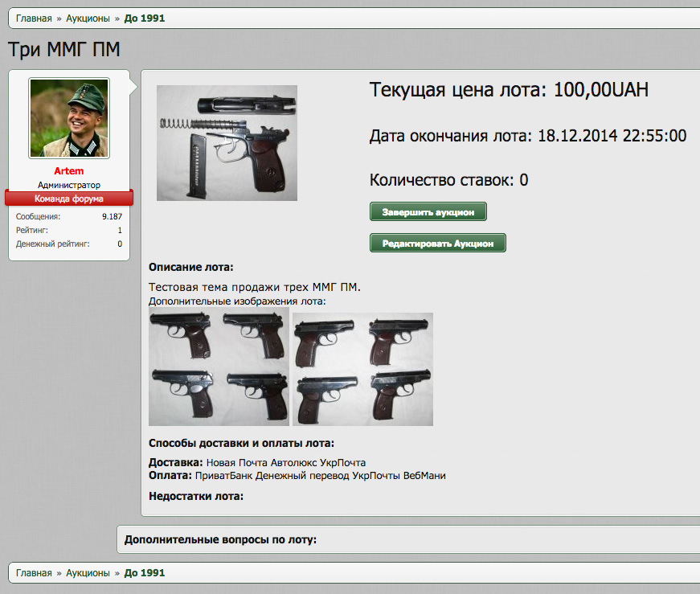Click Рейтинг statistic in user panel
The width and height of the screenshot is (700, 594).
(69, 230)
